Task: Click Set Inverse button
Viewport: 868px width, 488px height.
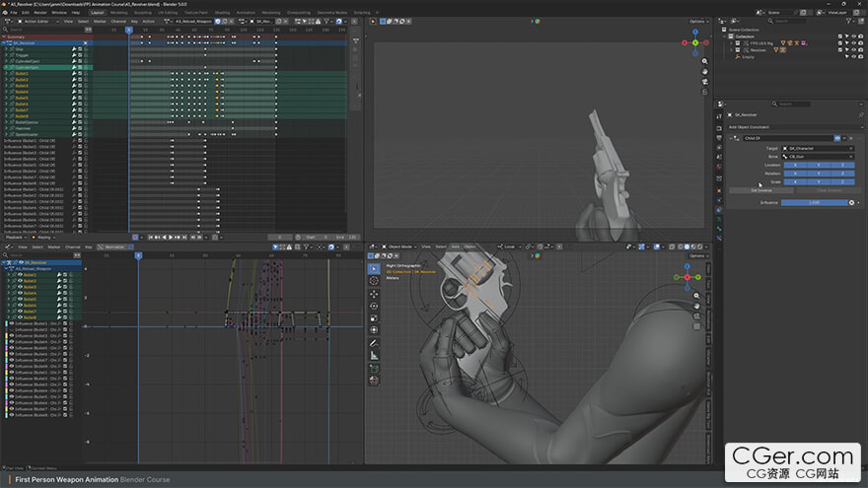Action: pyautogui.click(x=761, y=190)
